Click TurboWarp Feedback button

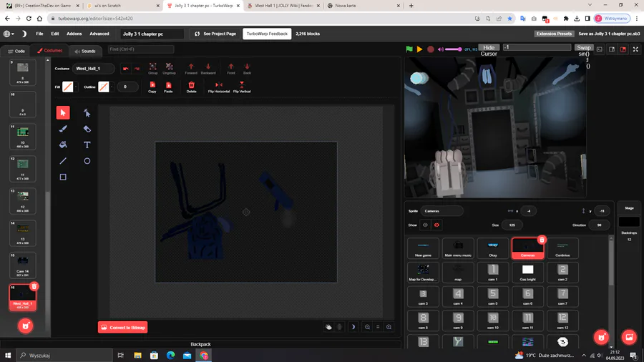267,34
